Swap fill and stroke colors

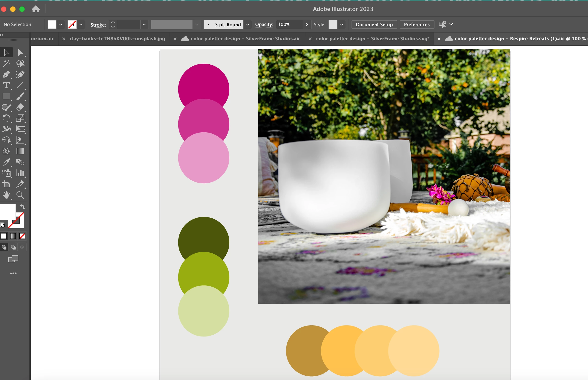click(x=22, y=207)
